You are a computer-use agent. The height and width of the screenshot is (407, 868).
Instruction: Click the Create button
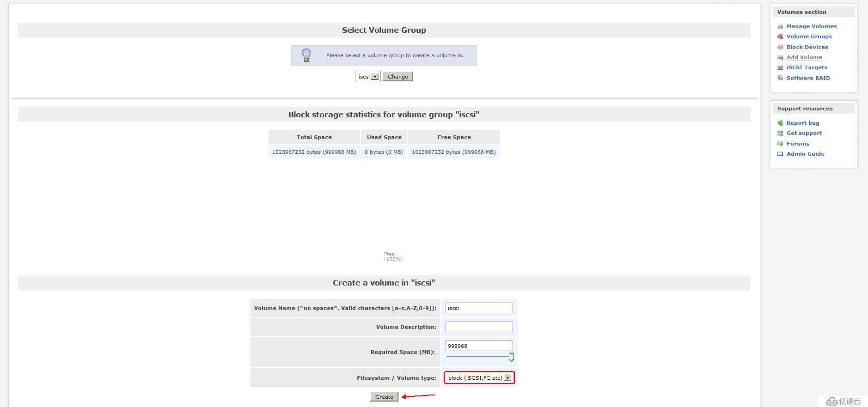pyautogui.click(x=384, y=397)
